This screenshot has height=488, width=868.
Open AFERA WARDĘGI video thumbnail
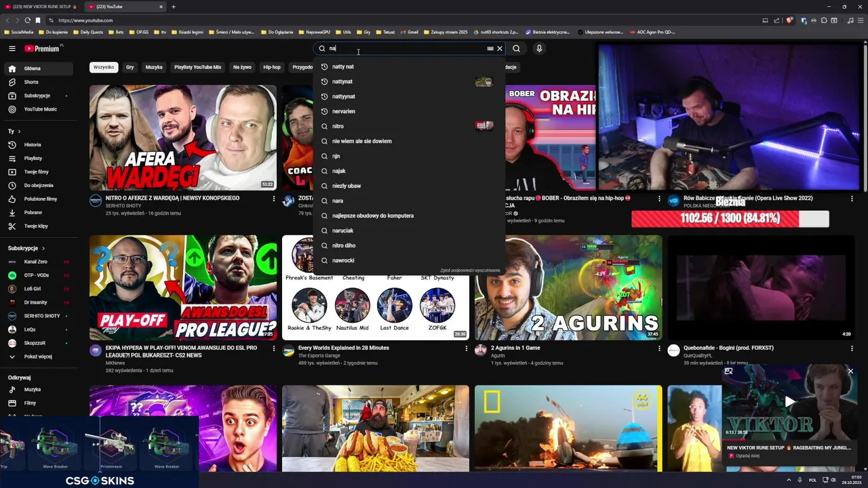(x=183, y=138)
